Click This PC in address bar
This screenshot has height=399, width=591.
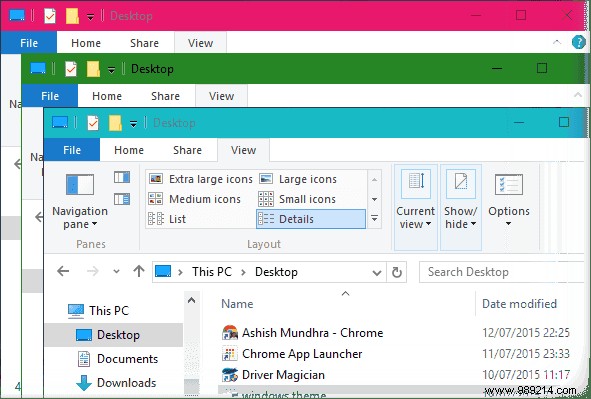[212, 272]
